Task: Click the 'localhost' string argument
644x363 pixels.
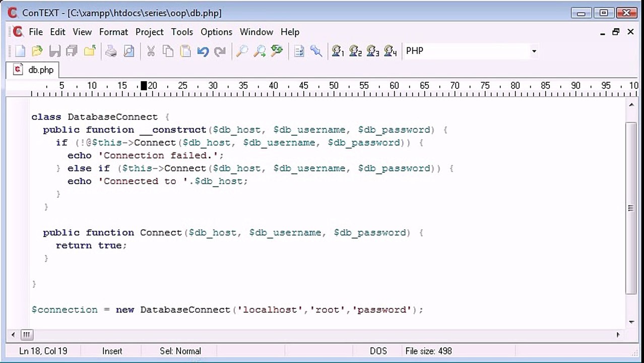Action: (271, 310)
